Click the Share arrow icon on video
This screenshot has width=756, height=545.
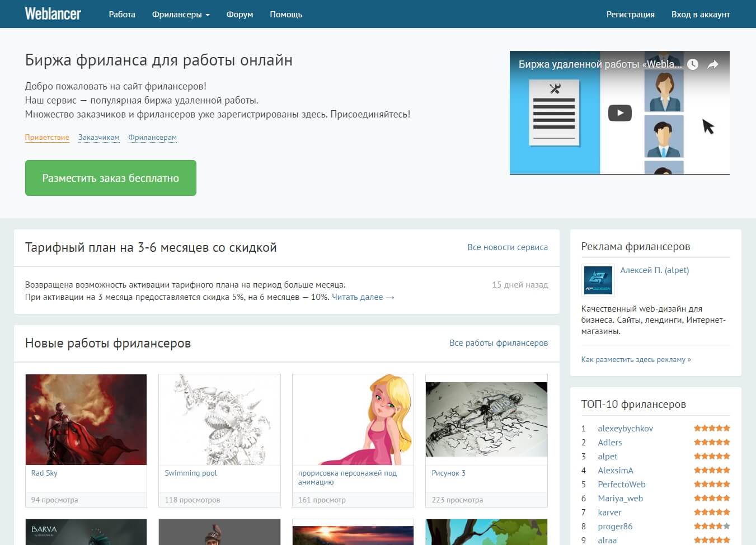coord(713,64)
